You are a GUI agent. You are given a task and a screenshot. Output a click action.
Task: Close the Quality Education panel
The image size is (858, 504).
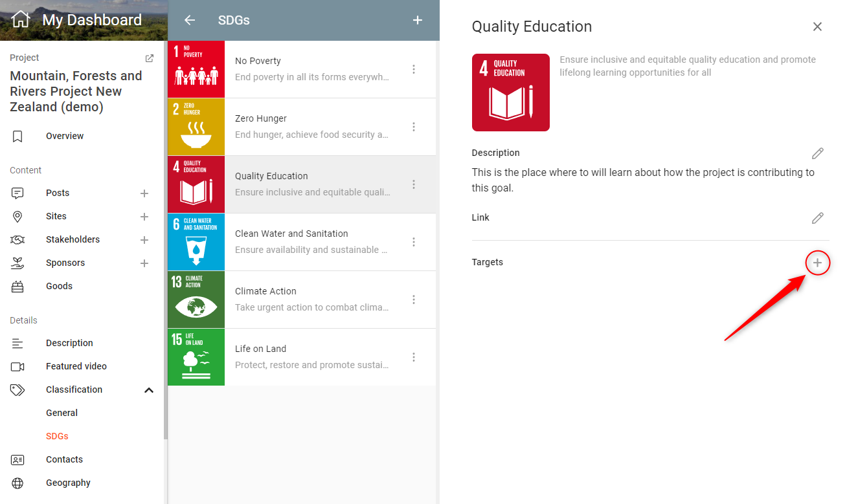(x=817, y=27)
